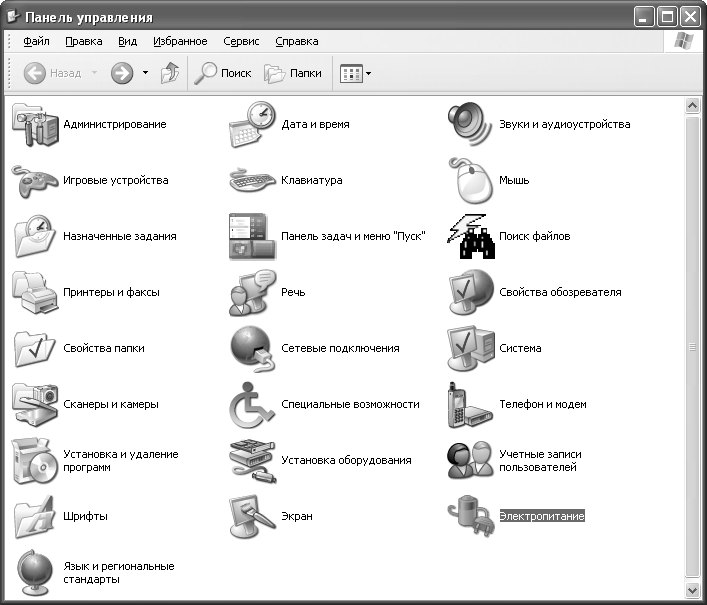The width and height of the screenshot is (707, 605).
Task: Select the Установка оборудования hardware icon
Action: [x=252, y=461]
